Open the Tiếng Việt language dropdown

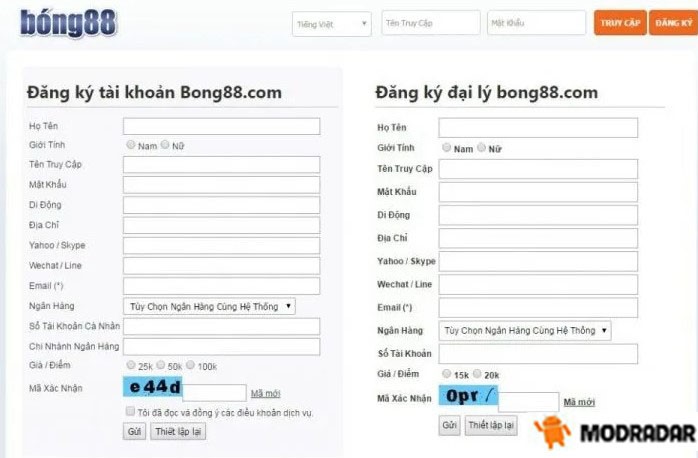coord(332,24)
